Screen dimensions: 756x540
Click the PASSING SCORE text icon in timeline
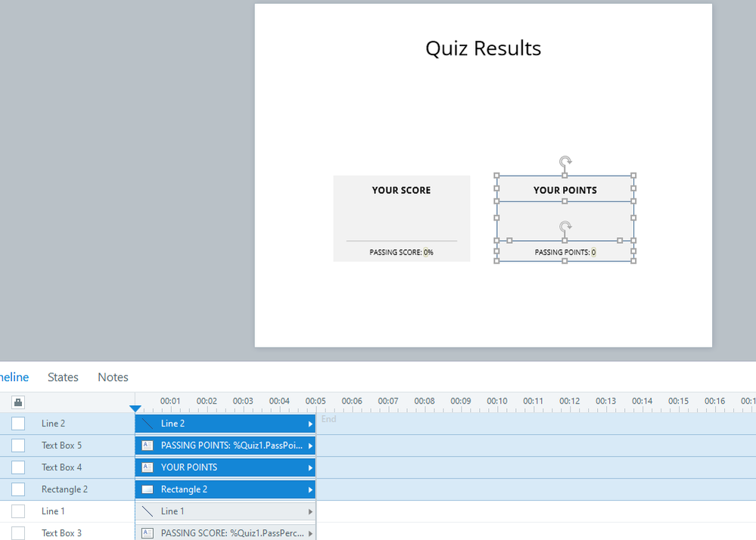(x=148, y=533)
